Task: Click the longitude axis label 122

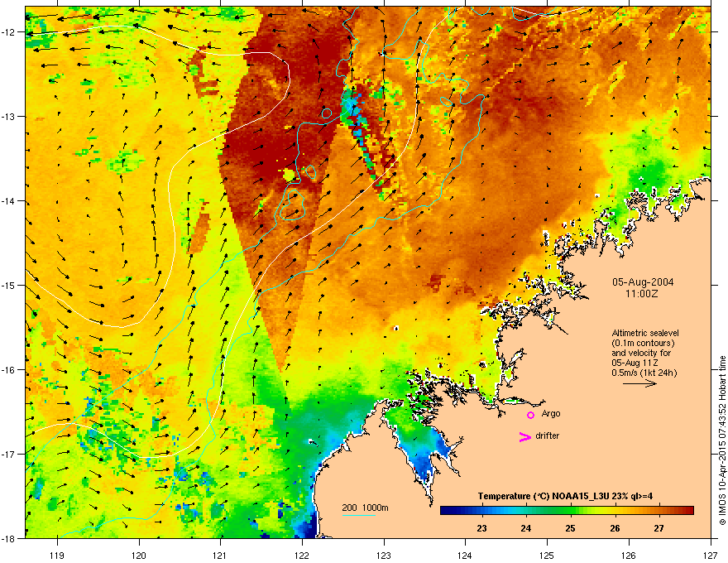Action: tap(302, 555)
